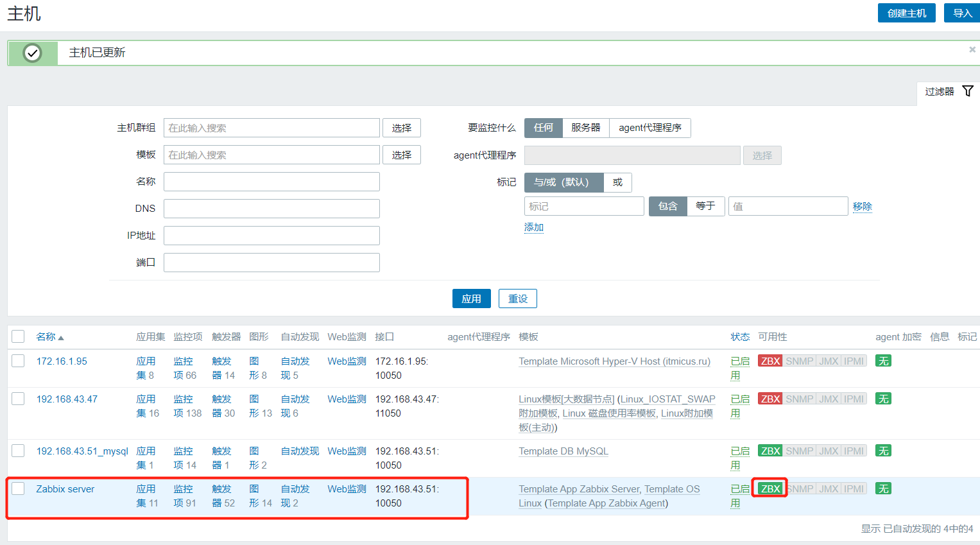Open host 192.168.43.47
This screenshot has height=545, width=980.
(67, 399)
